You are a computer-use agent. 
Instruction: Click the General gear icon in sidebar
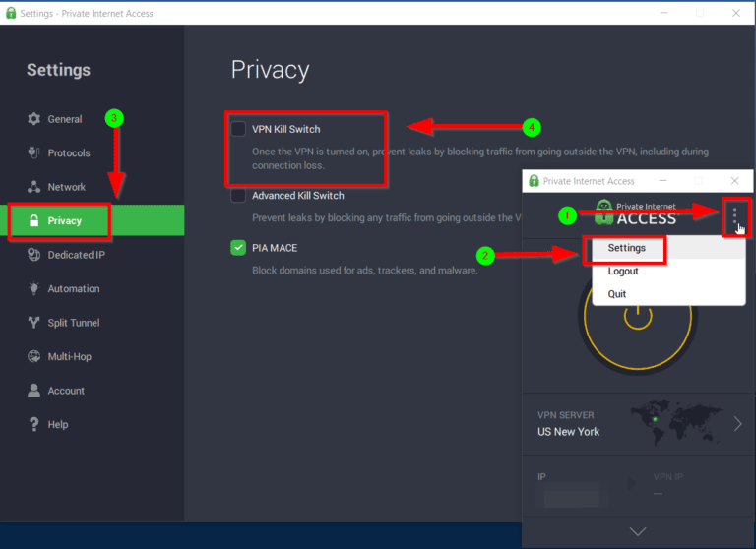33,119
